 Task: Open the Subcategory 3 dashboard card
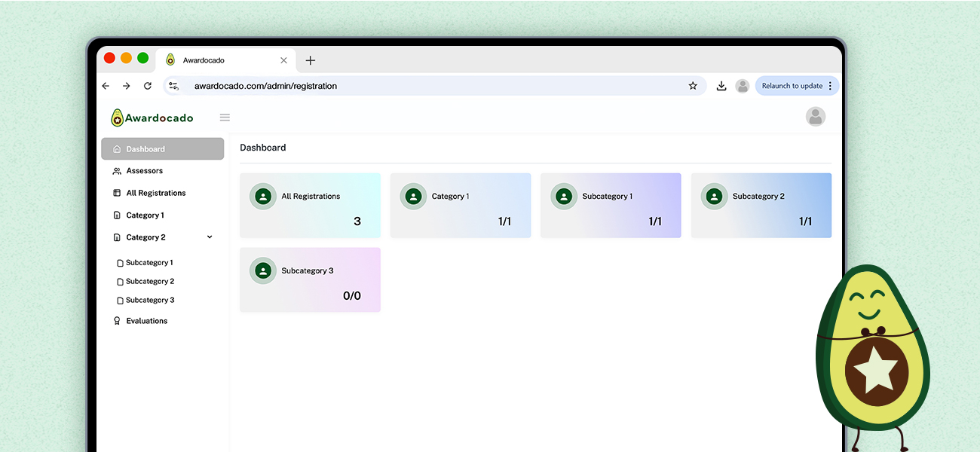[x=310, y=279]
